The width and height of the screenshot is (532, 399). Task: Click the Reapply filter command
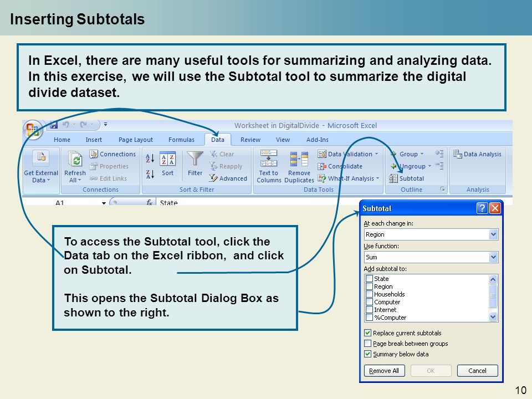coord(226,166)
